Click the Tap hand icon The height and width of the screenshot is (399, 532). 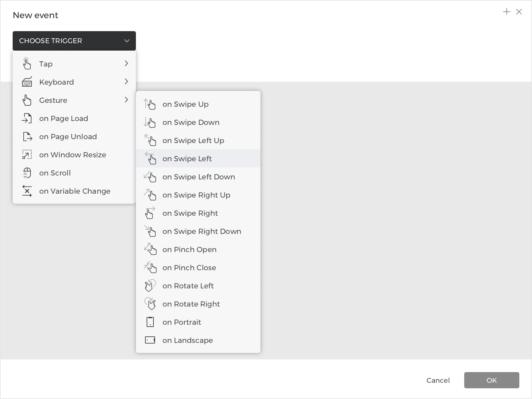(x=27, y=64)
